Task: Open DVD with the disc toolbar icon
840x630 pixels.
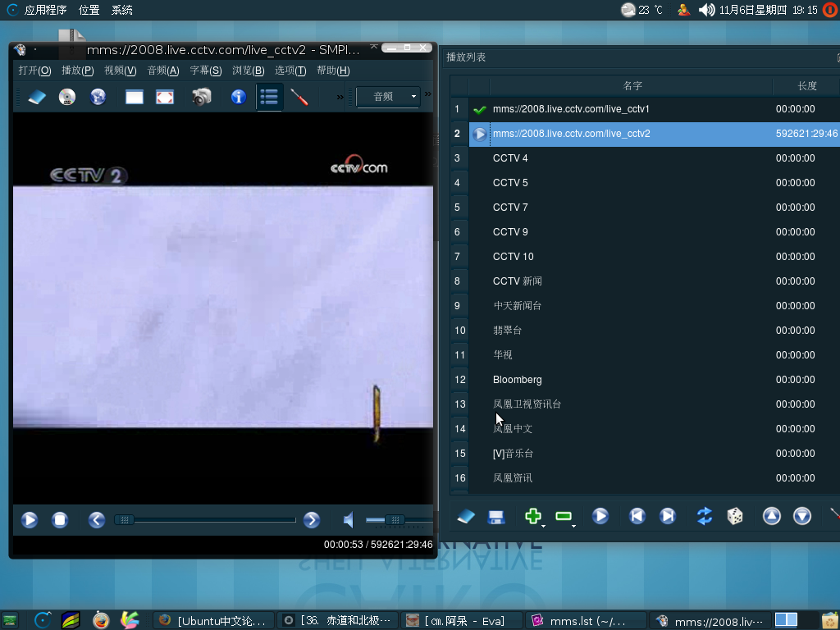Action: pyautogui.click(x=67, y=97)
